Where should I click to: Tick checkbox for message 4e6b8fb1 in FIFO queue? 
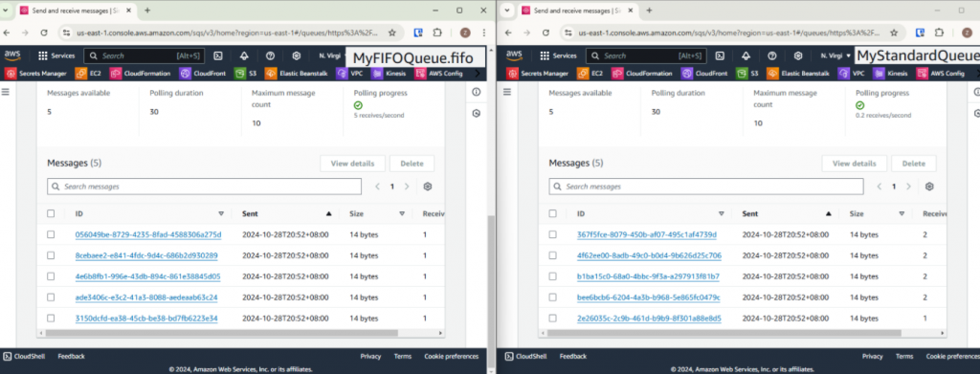pos(51,276)
